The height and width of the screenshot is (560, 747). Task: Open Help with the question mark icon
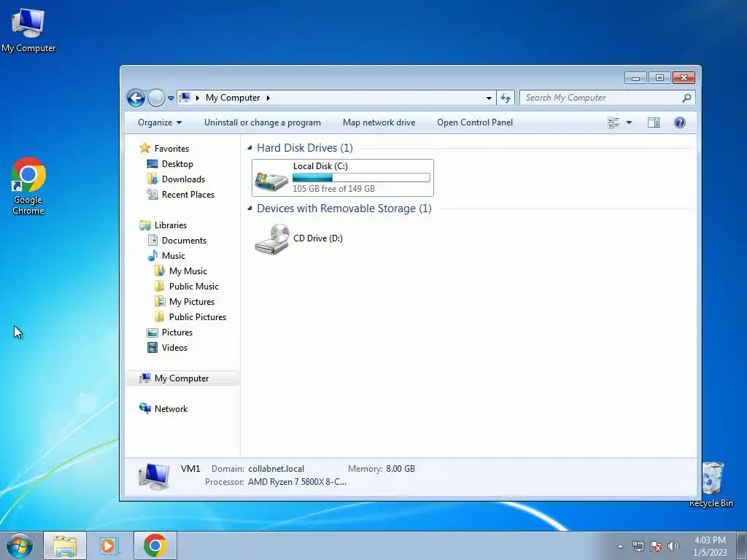680,122
